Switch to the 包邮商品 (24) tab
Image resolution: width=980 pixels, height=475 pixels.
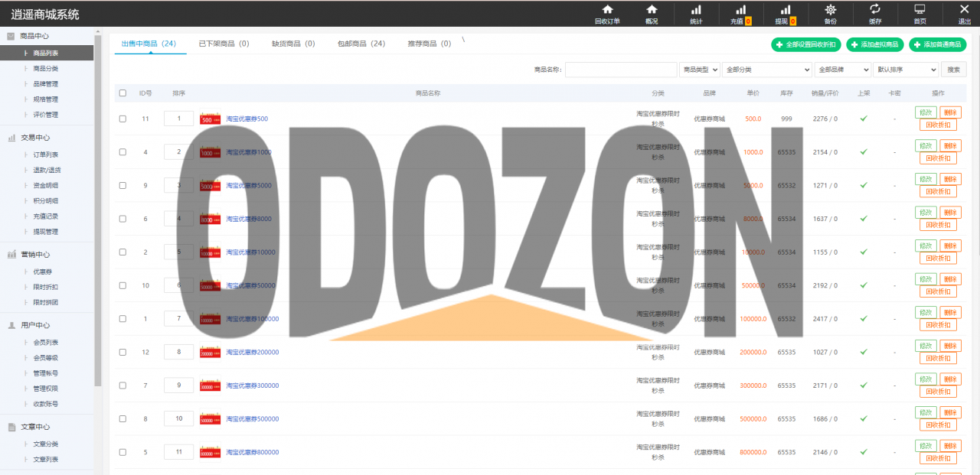click(x=361, y=44)
